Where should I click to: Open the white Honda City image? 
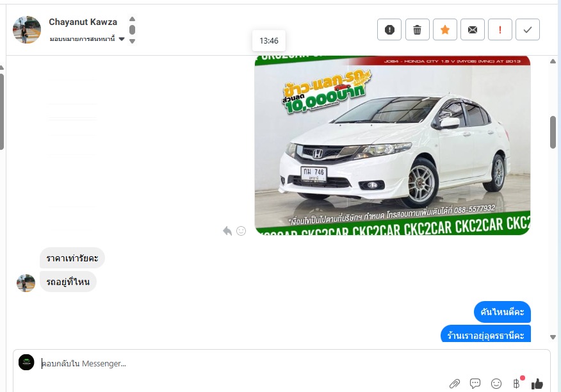point(393,145)
